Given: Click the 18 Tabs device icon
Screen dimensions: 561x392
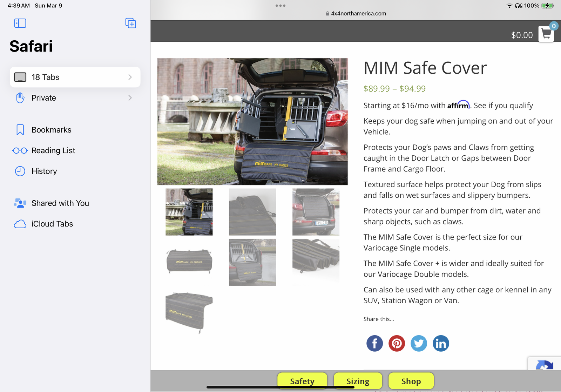Looking at the screenshot, I should coord(20,77).
